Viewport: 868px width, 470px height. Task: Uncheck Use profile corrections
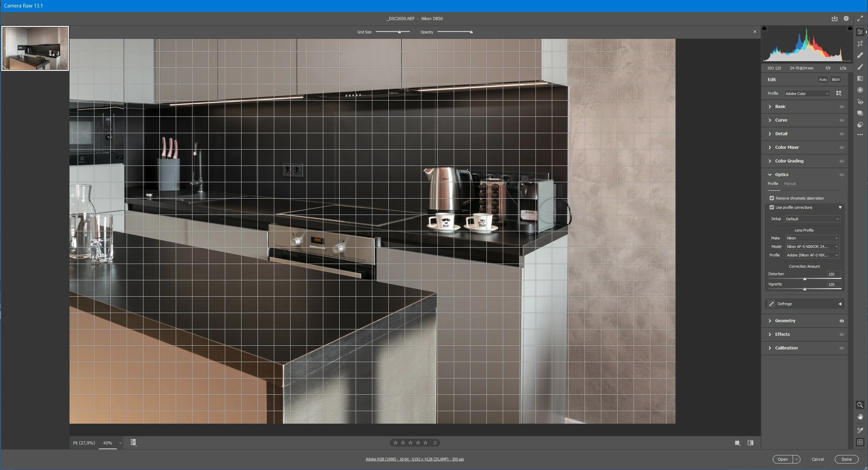(x=772, y=207)
